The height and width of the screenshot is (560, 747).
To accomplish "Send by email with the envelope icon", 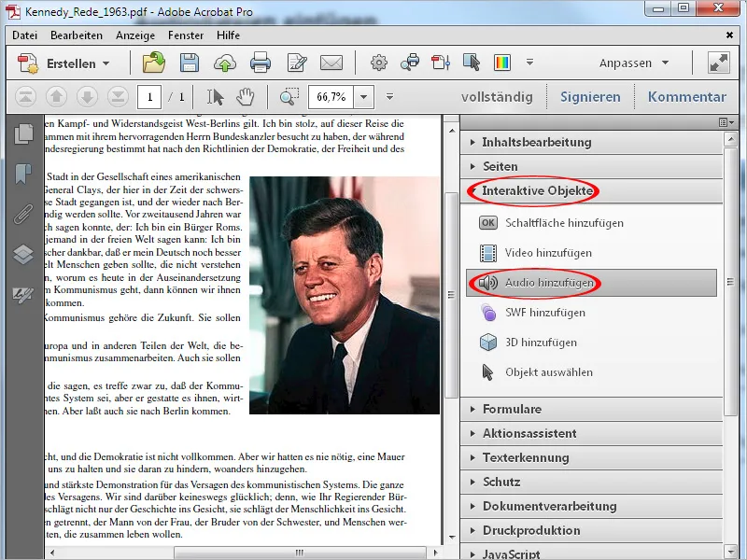I will [331, 63].
